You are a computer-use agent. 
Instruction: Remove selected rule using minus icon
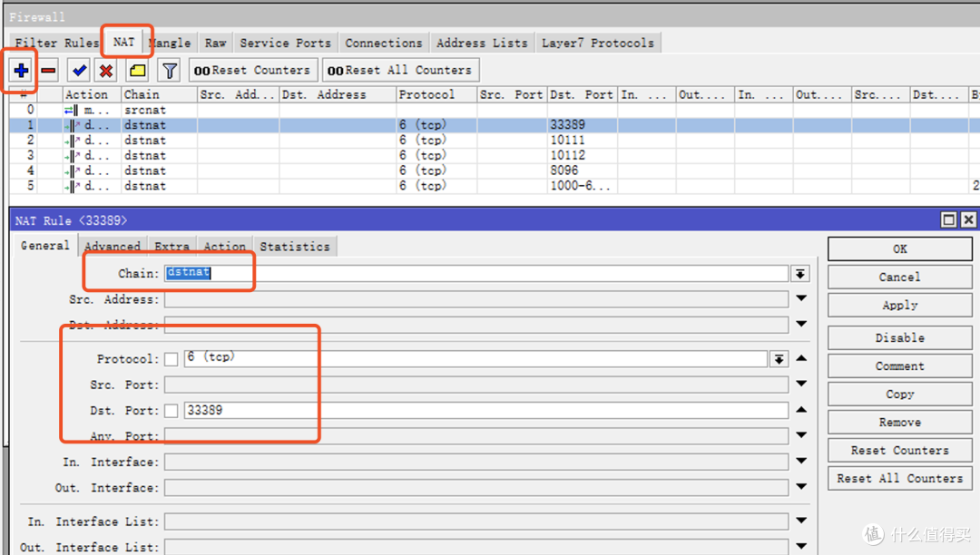[49, 70]
